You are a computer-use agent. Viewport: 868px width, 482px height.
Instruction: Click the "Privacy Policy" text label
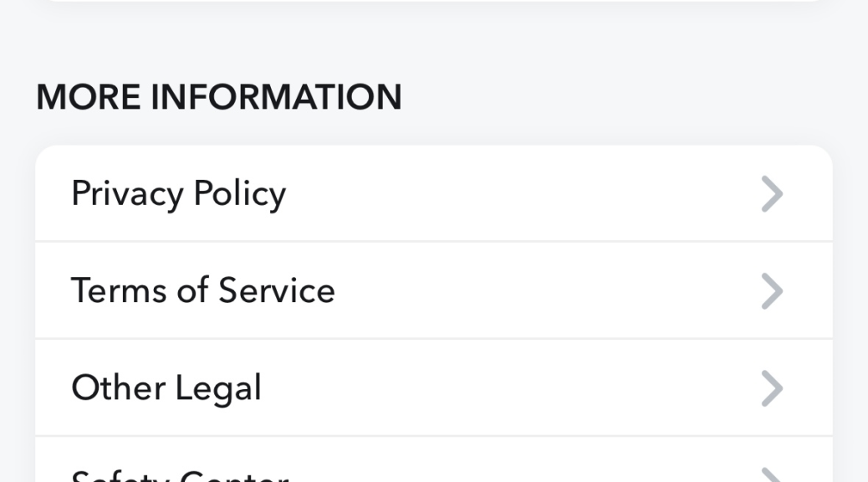pos(178,193)
